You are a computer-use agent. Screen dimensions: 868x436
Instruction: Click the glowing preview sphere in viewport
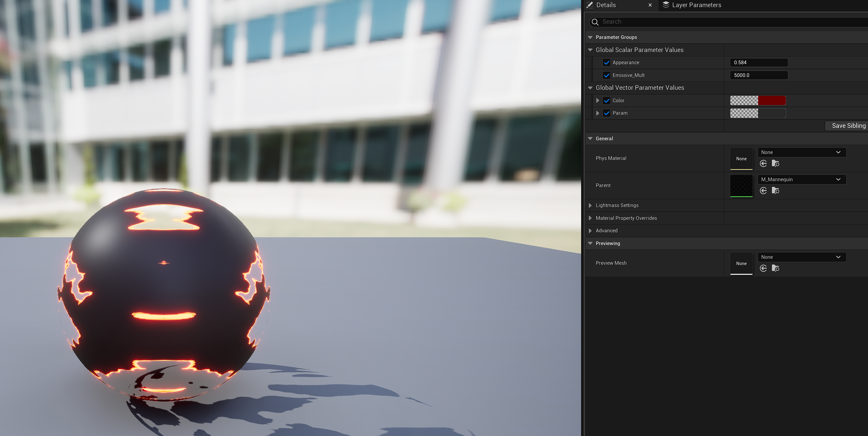(x=164, y=295)
